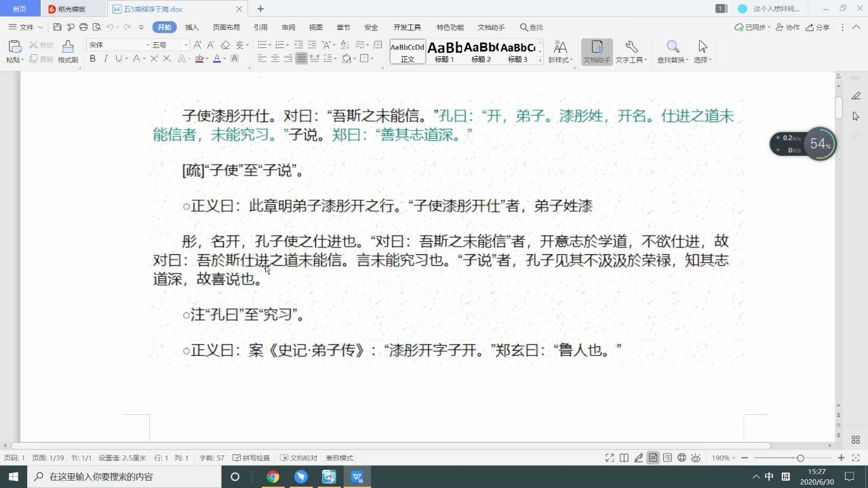Viewport: 868px width, 488px height.
Task: Click Windows taskbar search box
Action: (x=124, y=476)
